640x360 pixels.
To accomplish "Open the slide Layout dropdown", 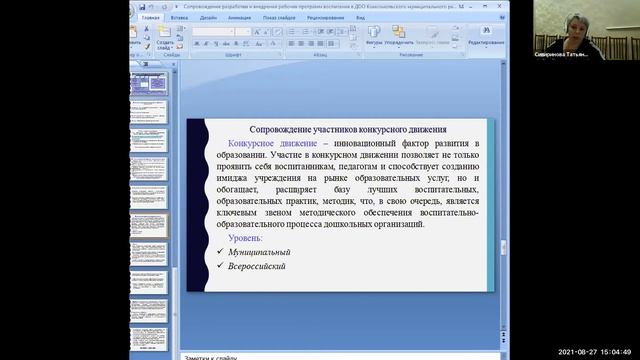I will (181, 29).
